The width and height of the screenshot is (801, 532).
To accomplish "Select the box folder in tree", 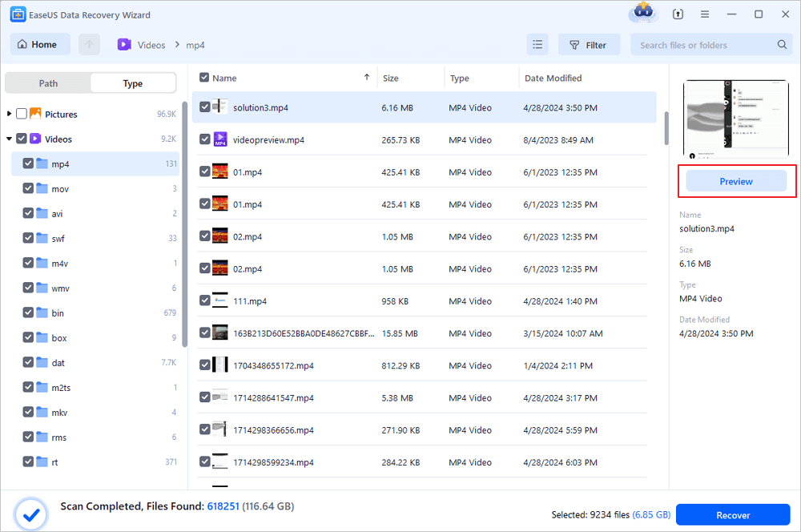I will 95,338.
